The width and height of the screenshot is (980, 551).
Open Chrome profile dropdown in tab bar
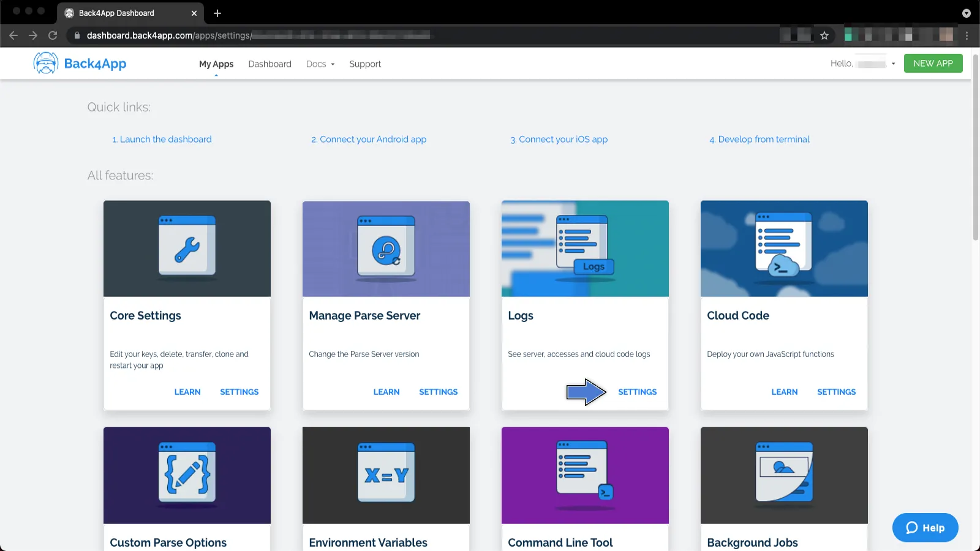click(967, 13)
